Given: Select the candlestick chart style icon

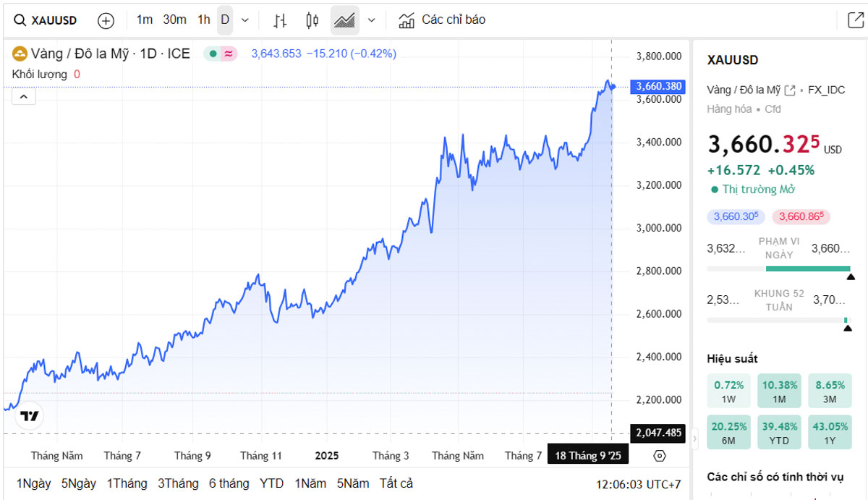Looking at the screenshot, I should tap(312, 20).
